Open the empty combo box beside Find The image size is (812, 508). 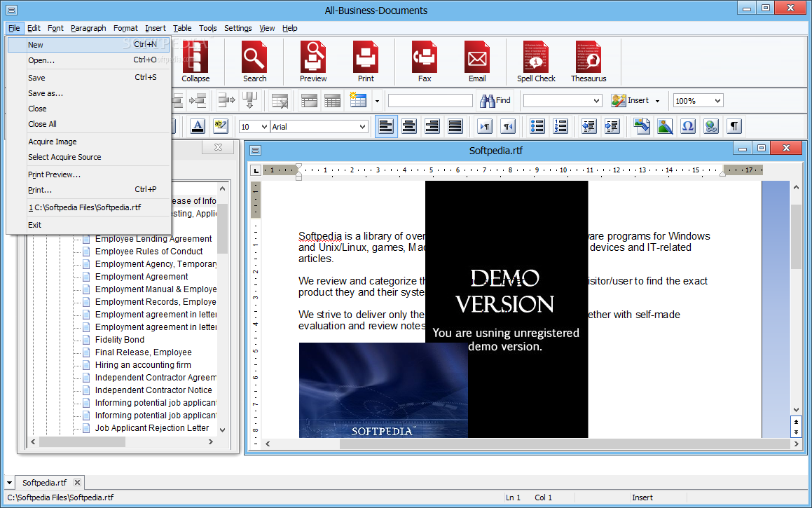pos(563,100)
